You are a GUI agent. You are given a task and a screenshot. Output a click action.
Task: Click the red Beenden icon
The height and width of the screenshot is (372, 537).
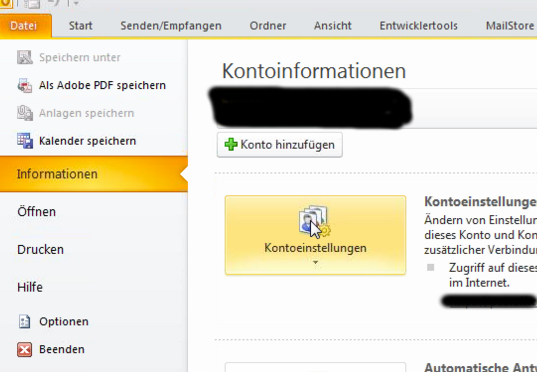click(x=24, y=349)
